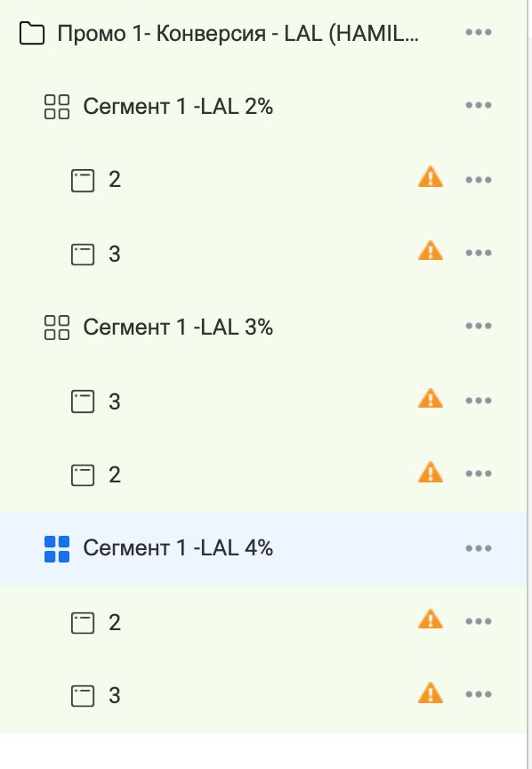Viewport: 532px width, 769px height.
Task: Click the ad icon of ad 2 under LAL 3%
Action: pyautogui.click(x=83, y=474)
